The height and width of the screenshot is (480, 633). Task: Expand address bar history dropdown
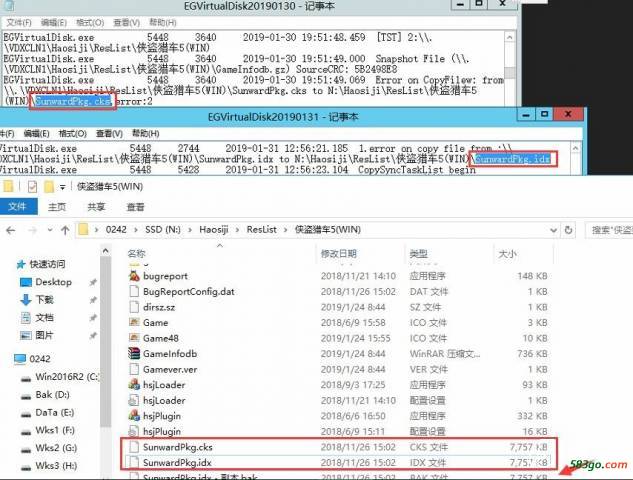553,230
